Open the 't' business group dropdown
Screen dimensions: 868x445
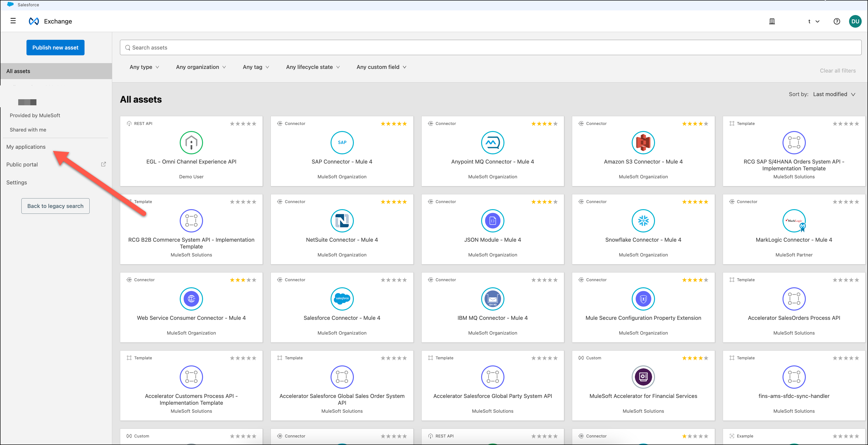tap(813, 21)
